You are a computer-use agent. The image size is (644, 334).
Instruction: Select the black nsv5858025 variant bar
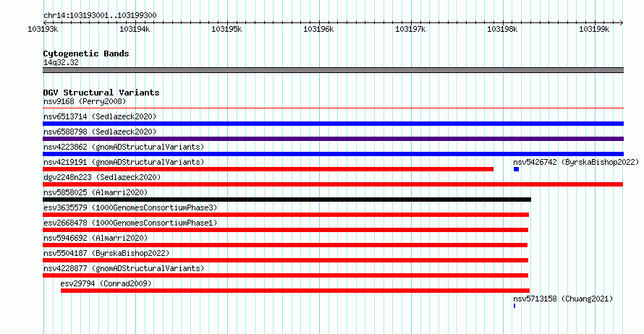point(287,200)
